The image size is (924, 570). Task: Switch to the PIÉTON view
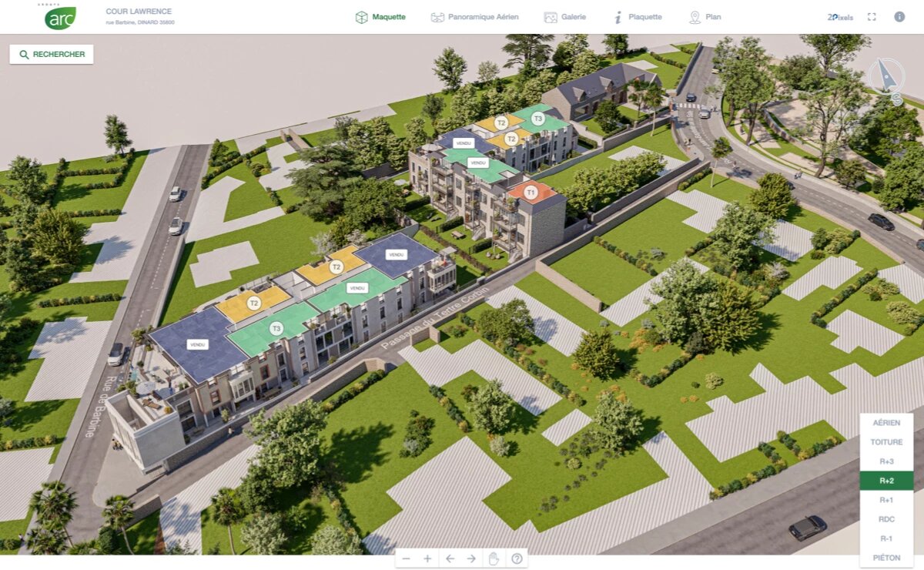click(x=886, y=558)
